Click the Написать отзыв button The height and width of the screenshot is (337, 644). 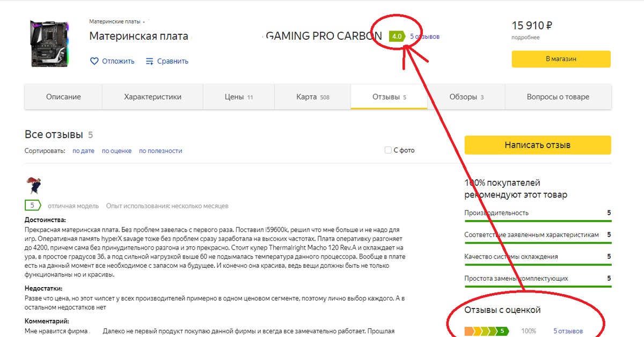pyautogui.click(x=537, y=145)
